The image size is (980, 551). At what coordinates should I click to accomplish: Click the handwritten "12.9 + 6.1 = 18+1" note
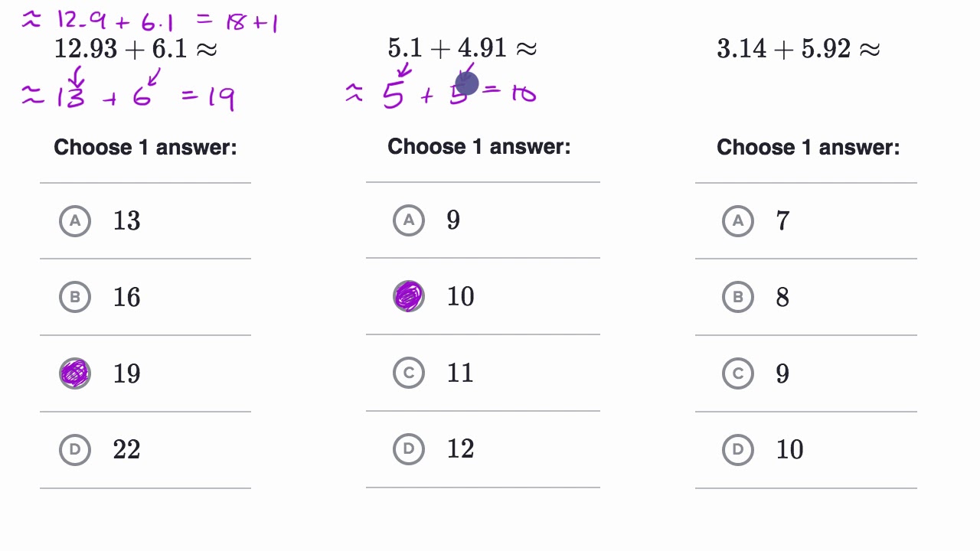click(x=149, y=21)
